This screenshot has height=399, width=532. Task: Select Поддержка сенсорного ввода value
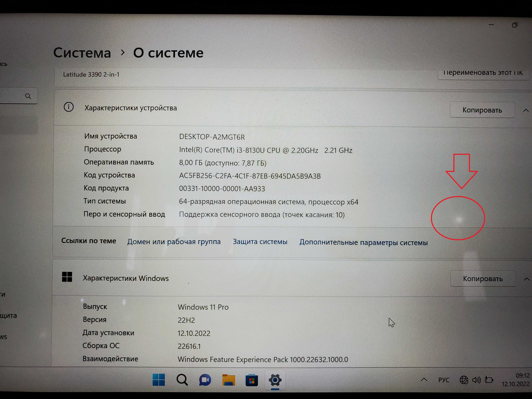click(262, 215)
